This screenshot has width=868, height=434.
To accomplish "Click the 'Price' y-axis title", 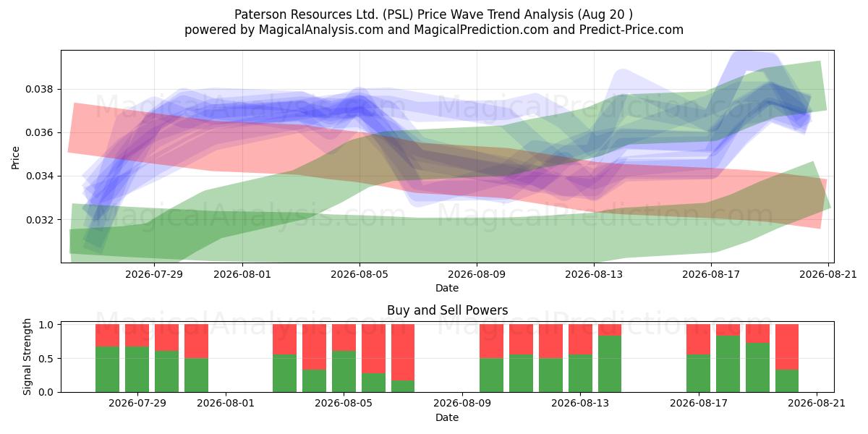I will (16, 156).
